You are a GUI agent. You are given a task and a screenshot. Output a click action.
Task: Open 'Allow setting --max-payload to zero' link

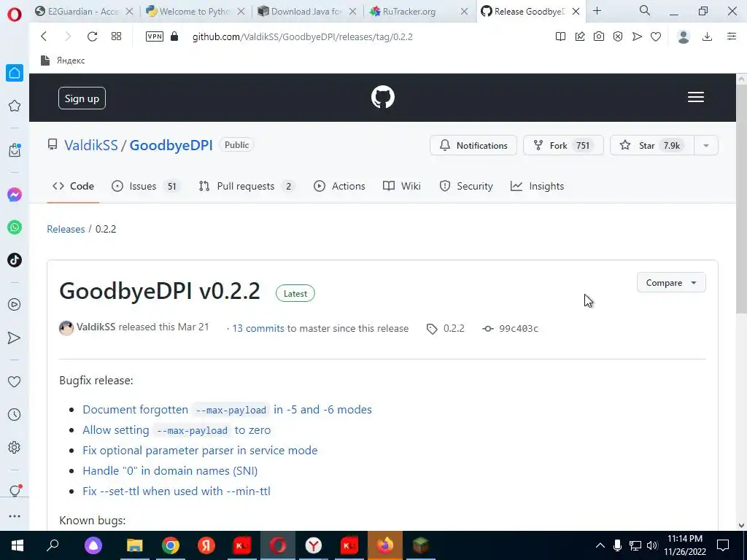click(177, 430)
